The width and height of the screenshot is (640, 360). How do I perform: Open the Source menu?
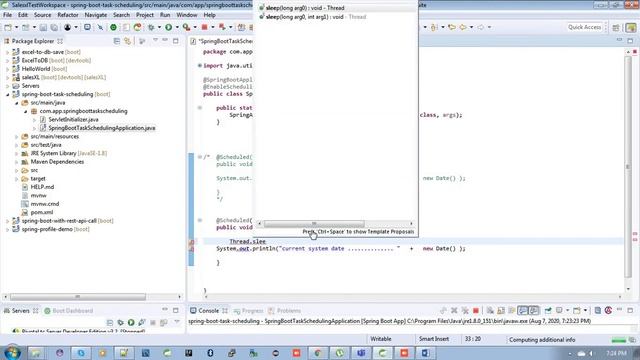[x=42, y=15]
